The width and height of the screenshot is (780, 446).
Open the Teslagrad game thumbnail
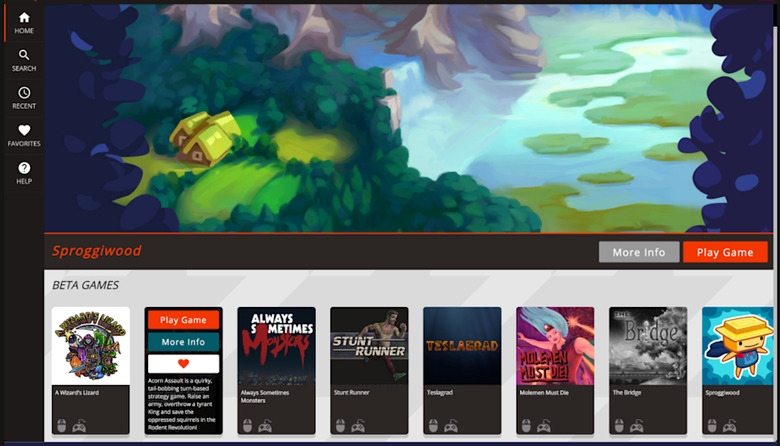(462, 346)
